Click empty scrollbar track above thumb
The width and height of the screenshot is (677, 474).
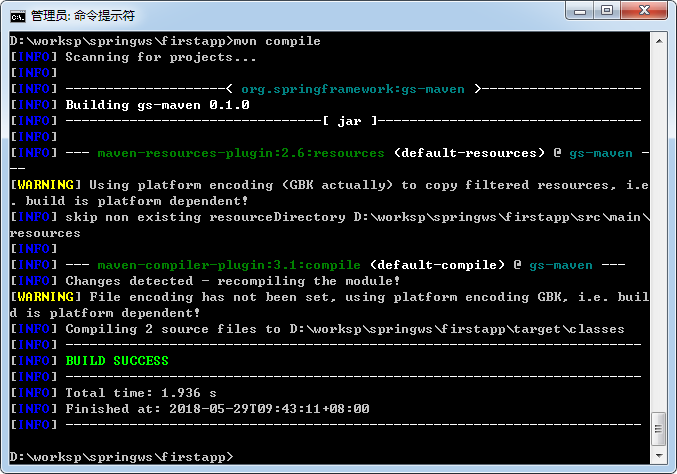pos(659,229)
